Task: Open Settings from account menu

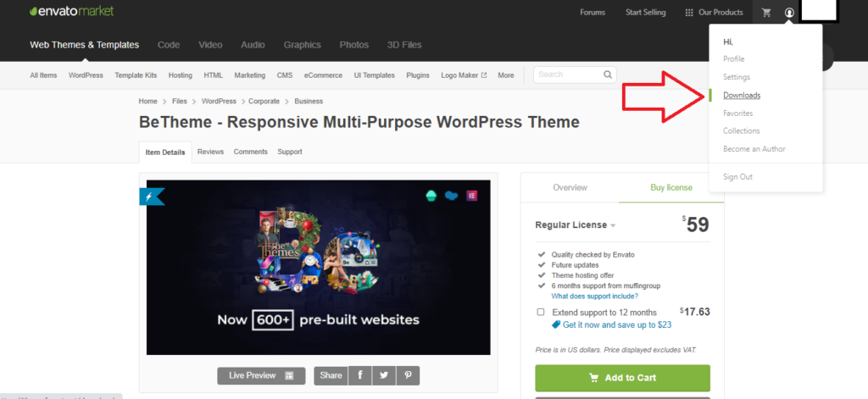Action: tap(737, 77)
